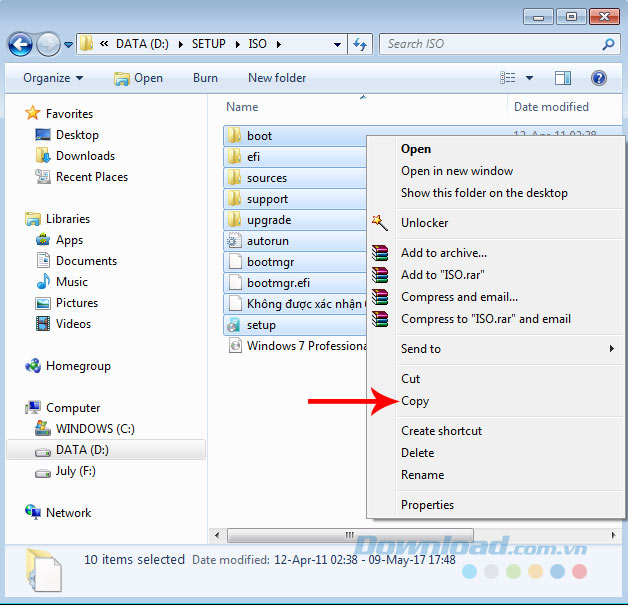Choose Add to archive...
Screen dimensions: 628x605
444,253
